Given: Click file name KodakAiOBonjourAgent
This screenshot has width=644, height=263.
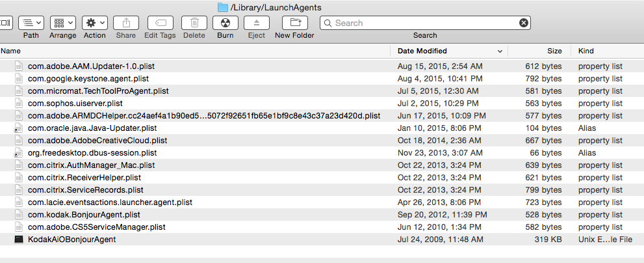Looking at the screenshot, I should click(72, 239).
